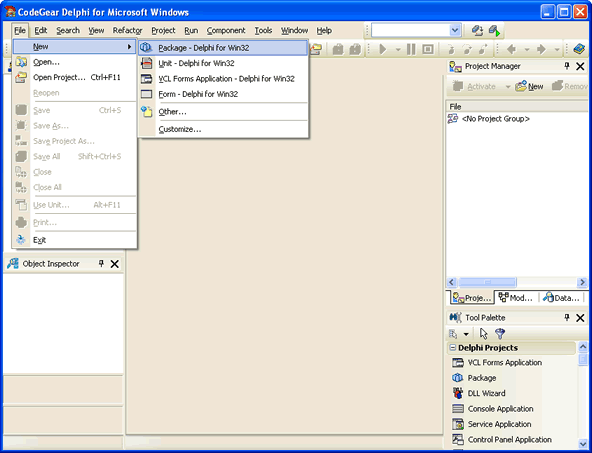This screenshot has height=453, width=592.
Task: Click Exit in the File menu
Action: pyautogui.click(x=74, y=240)
